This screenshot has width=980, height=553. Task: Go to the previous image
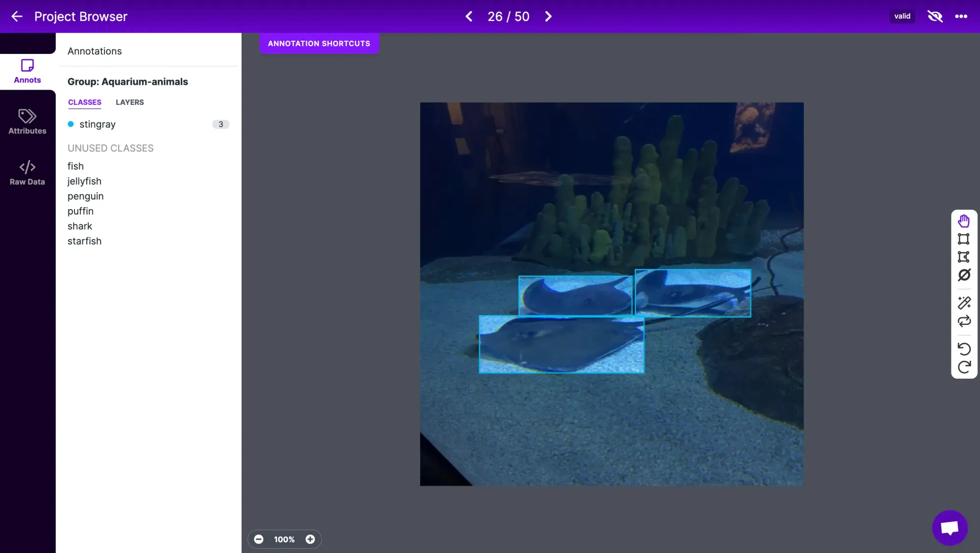[x=469, y=16]
